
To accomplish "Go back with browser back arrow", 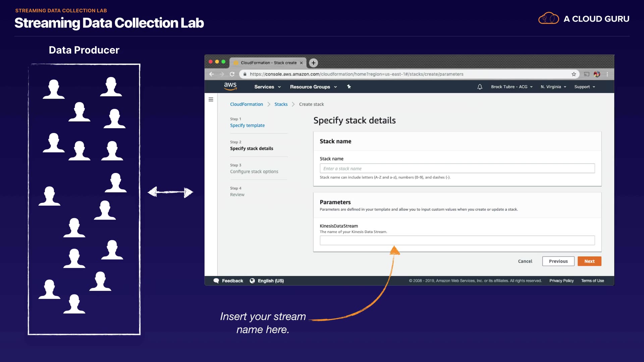I will (x=211, y=74).
